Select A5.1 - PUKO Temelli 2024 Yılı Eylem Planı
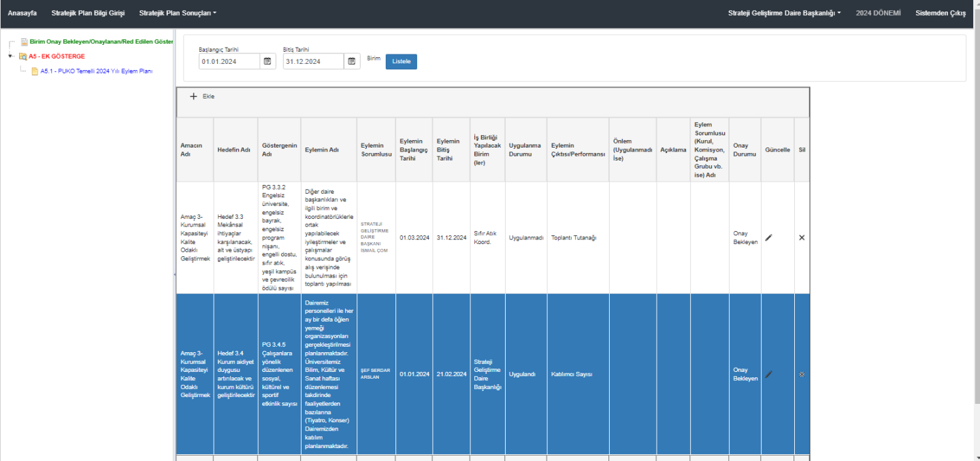Image resolution: width=980 pixels, height=461 pixels. (x=95, y=71)
